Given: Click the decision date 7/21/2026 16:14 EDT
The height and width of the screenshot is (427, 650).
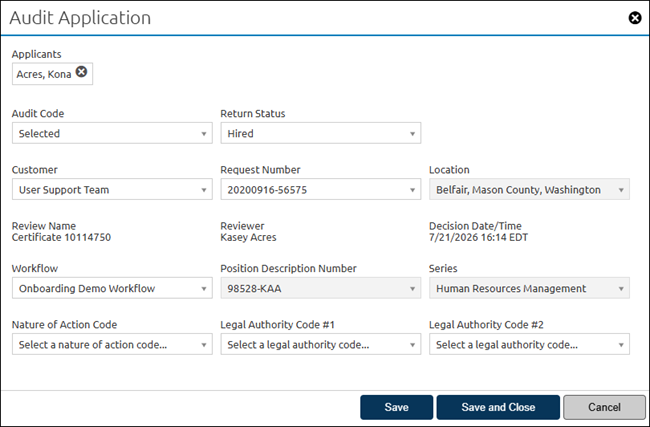Looking at the screenshot, I should click(478, 238).
